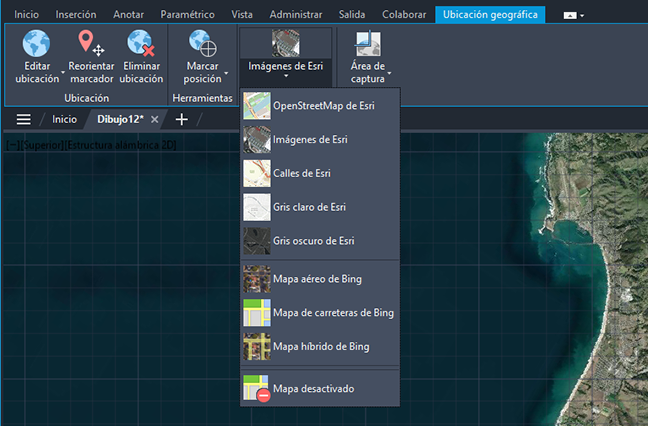The image size is (648, 426).
Task: Click the Área de captura icon
Action: 368,43
